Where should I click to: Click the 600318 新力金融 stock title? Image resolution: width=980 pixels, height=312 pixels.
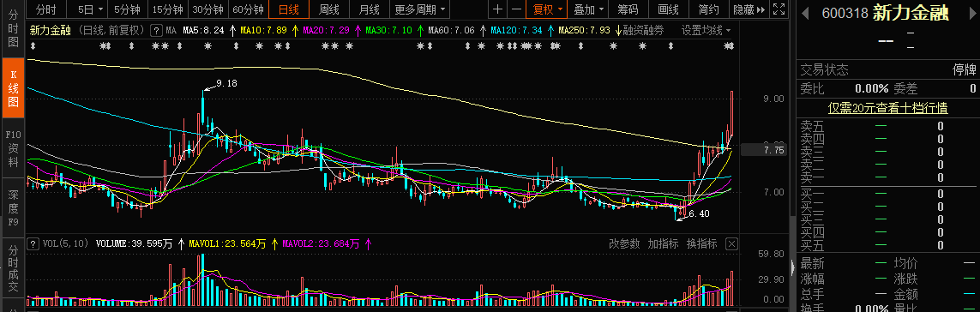click(885, 13)
